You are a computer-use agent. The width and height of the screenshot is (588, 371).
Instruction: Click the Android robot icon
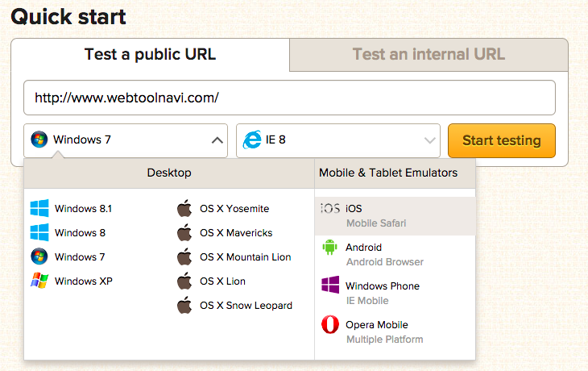329,247
